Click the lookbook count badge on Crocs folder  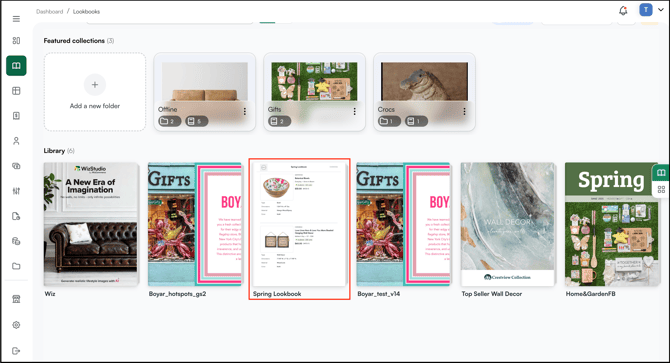pos(416,121)
